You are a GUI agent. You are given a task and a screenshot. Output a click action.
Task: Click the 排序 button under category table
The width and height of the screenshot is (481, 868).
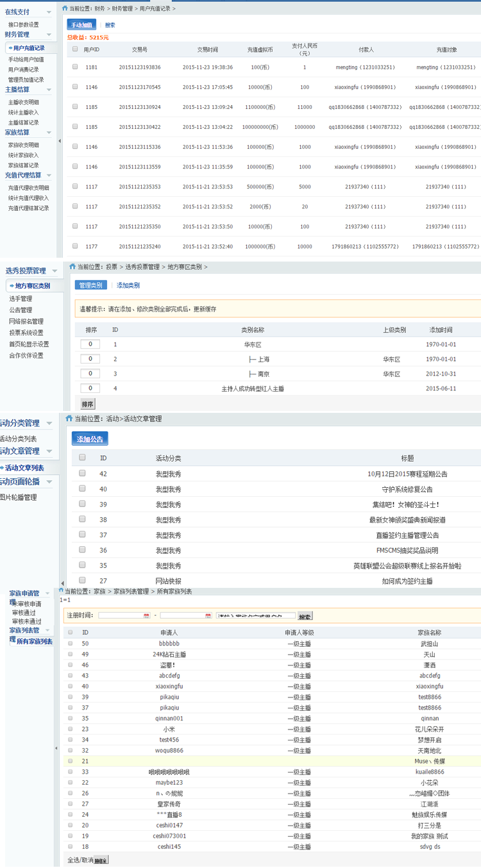(88, 404)
